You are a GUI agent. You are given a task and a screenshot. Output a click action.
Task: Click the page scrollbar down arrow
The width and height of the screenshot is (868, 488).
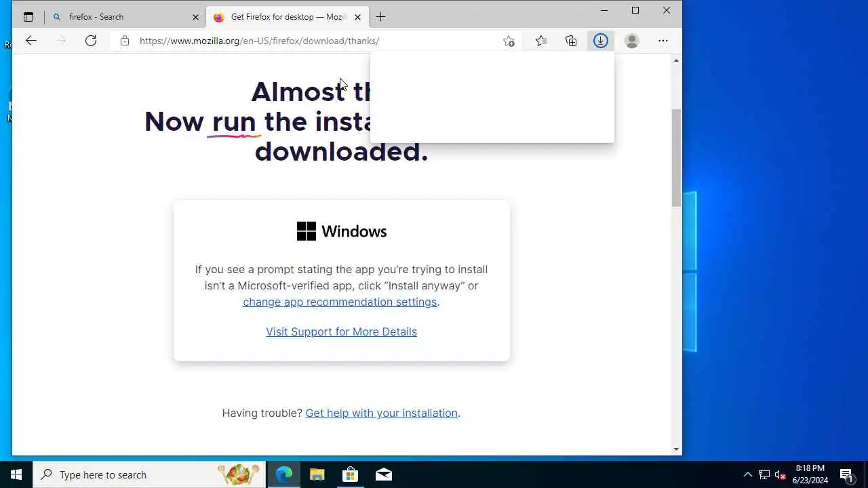click(676, 449)
